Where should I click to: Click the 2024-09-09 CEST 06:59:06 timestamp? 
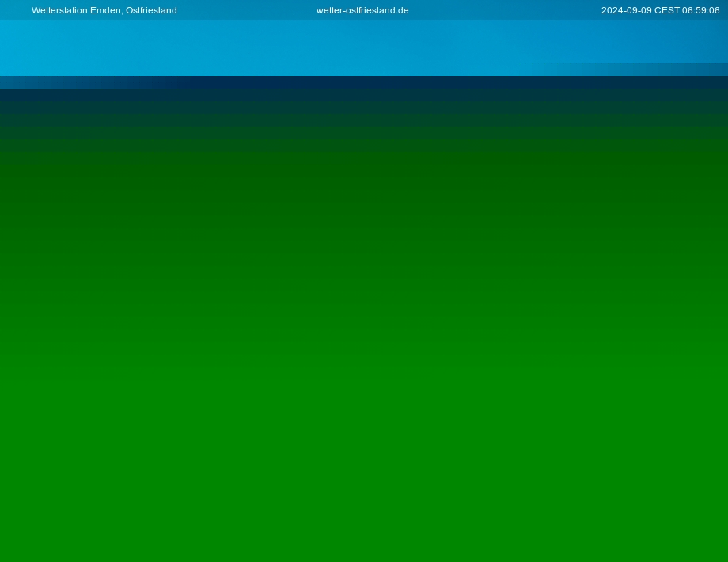point(660,10)
